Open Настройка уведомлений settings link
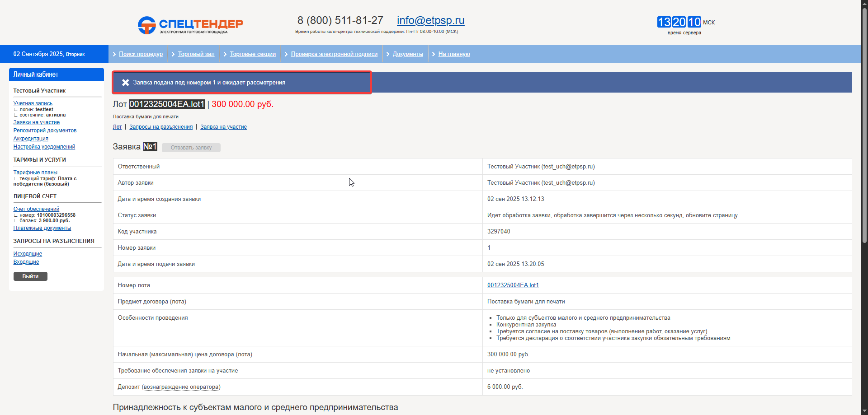This screenshot has width=868, height=415. click(x=44, y=147)
